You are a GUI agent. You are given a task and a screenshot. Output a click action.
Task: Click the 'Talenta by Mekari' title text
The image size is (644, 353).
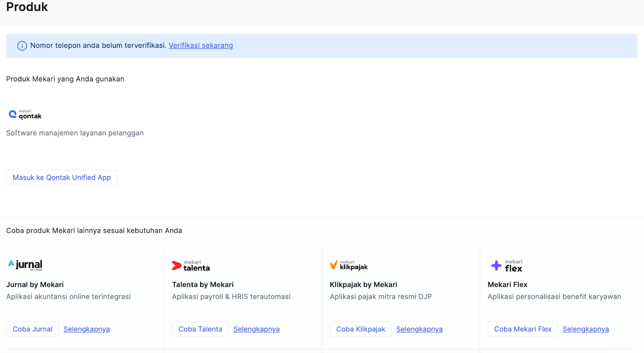tap(203, 284)
